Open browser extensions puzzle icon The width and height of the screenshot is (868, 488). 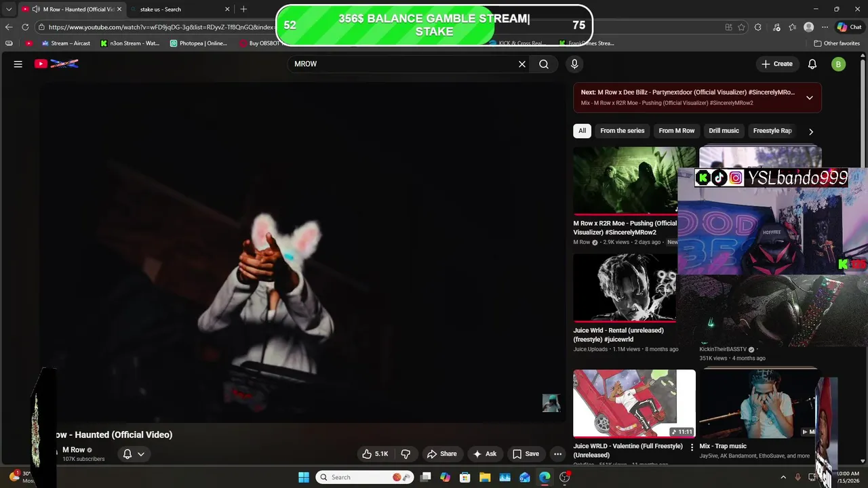[x=758, y=27]
